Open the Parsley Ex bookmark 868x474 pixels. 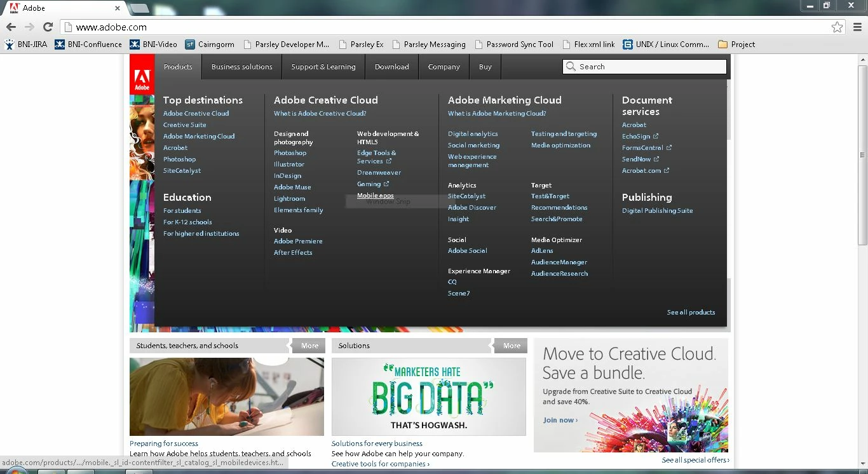pyautogui.click(x=361, y=44)
